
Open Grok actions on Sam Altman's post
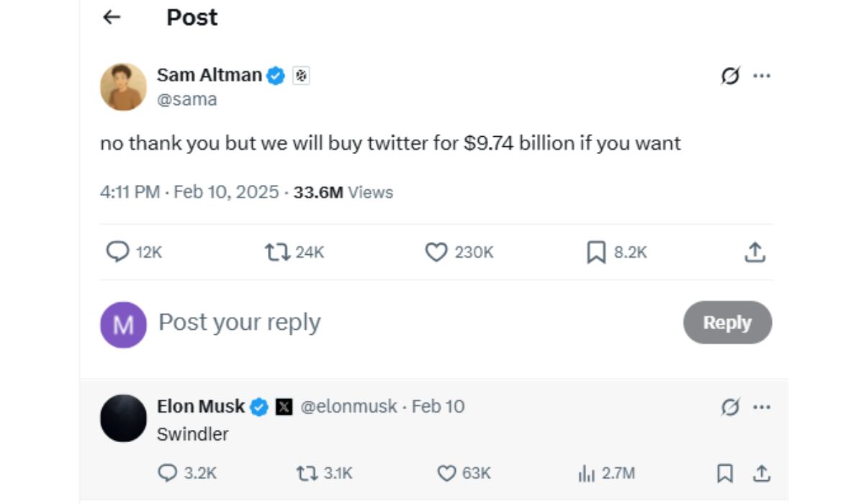coord(729,75)
